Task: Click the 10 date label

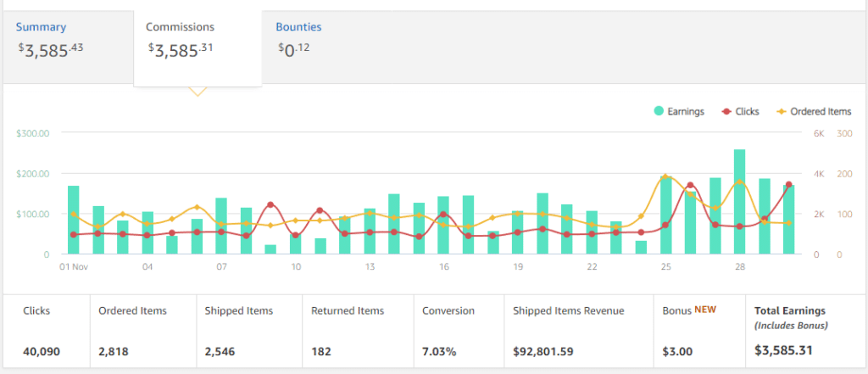Action: [x=296, y=266]
